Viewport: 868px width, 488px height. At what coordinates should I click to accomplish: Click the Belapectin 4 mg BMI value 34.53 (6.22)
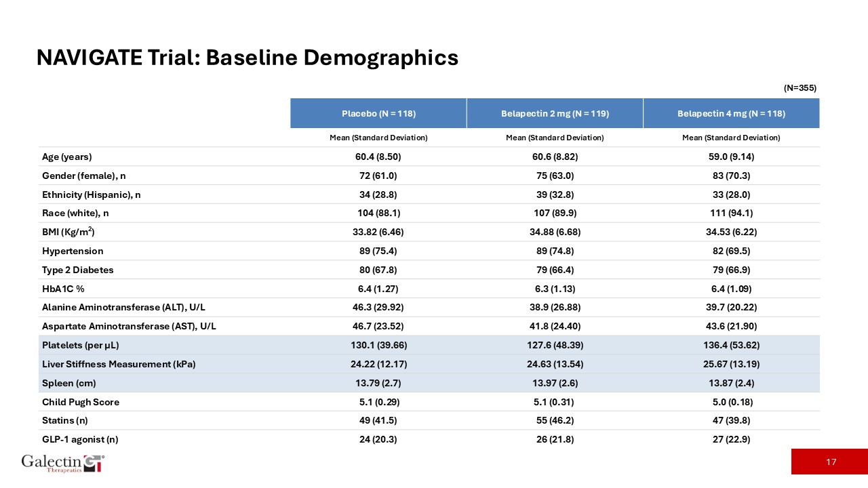[x=731, y=232]
